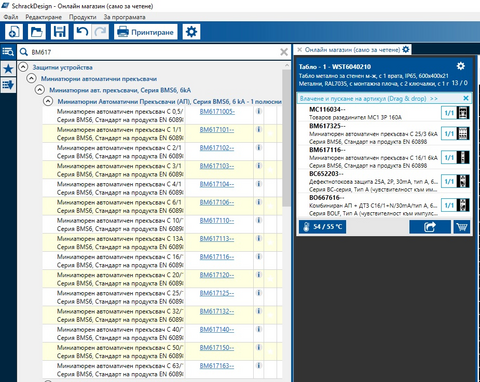Click the new document toolbar icon
480x382 pixels.
14,32
